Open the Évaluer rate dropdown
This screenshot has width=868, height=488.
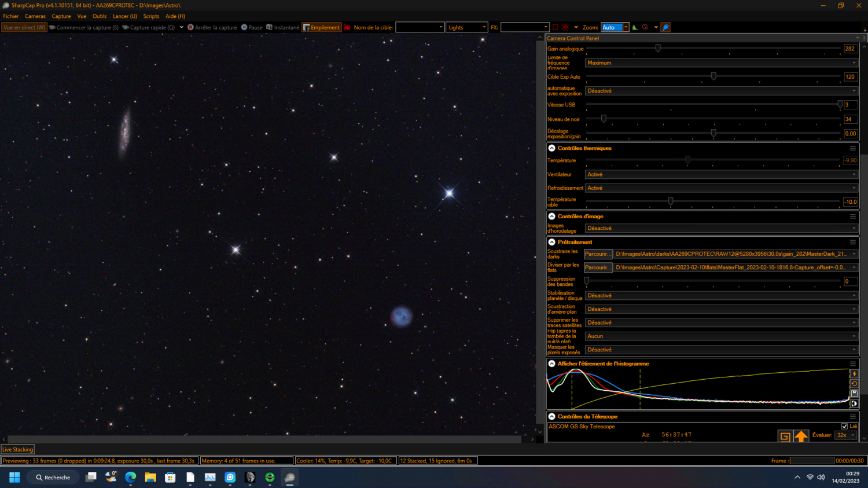pyautogui.click(x=845, y=435)
